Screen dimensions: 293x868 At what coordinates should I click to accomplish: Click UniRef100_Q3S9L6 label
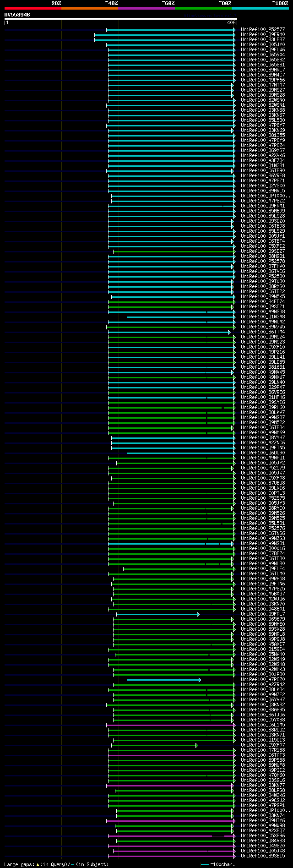(x=263, y=781)
